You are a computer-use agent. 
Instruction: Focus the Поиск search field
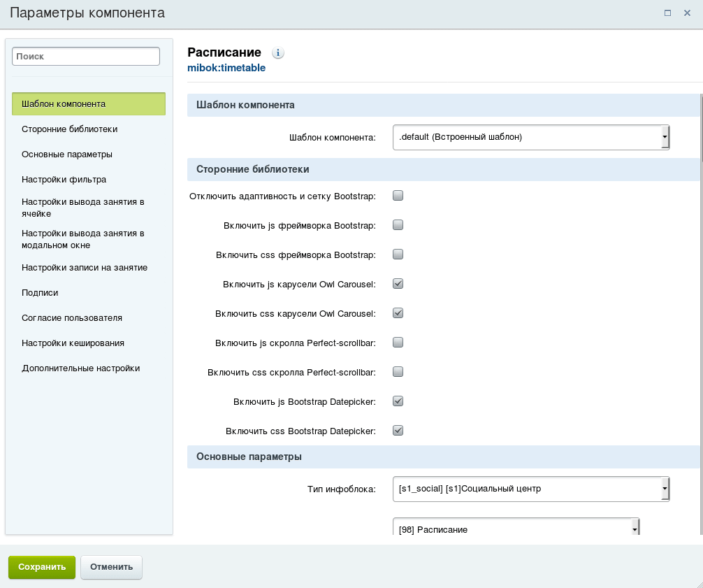[x=86, y=57]
